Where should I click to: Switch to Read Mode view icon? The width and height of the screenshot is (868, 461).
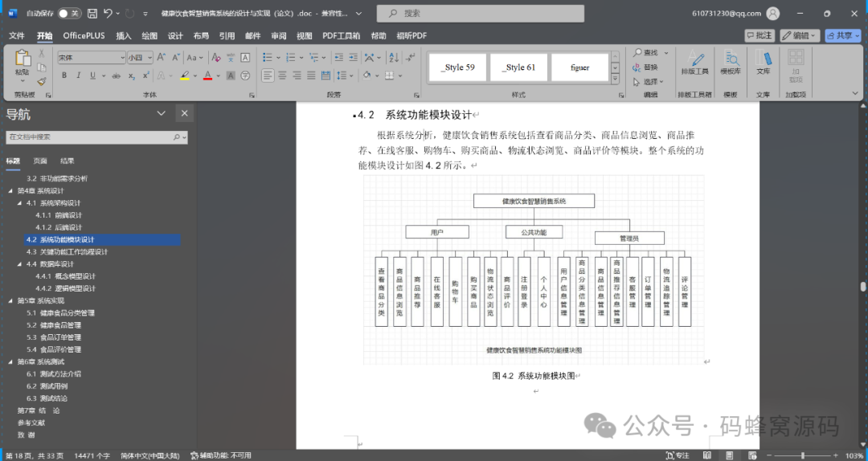707,455
